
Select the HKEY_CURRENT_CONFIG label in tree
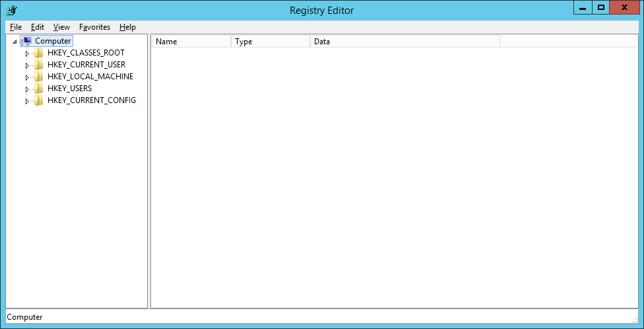92,100
